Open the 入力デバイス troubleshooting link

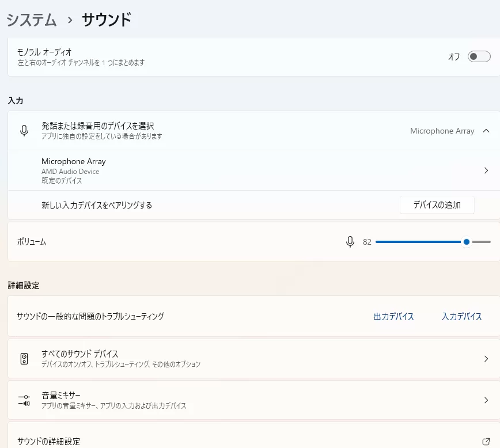point(461,317)
